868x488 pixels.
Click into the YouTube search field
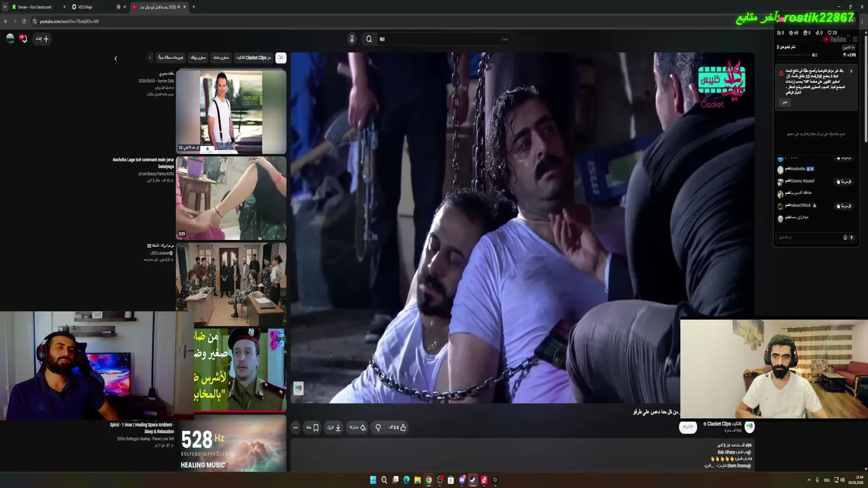[444, 39]
